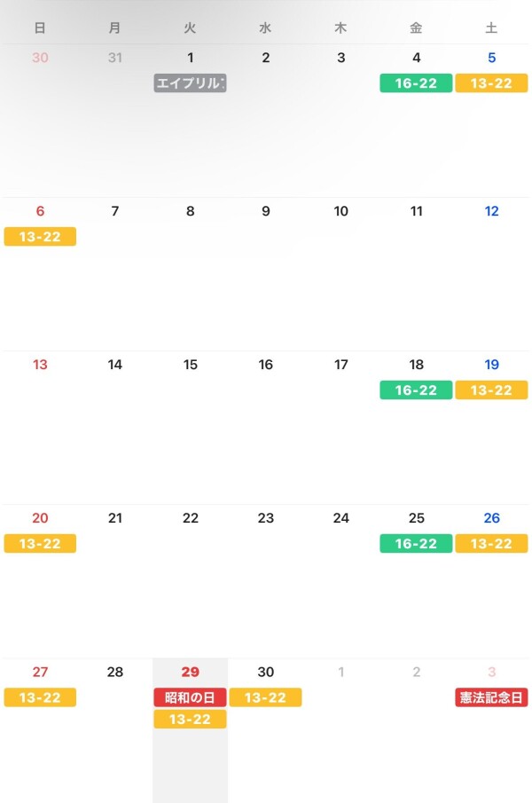The width and height of the screenshot is (532, 803).
Task: Open the 憲法記念日 holiday label
Action: pyautogui.click(x=491, y=697)
